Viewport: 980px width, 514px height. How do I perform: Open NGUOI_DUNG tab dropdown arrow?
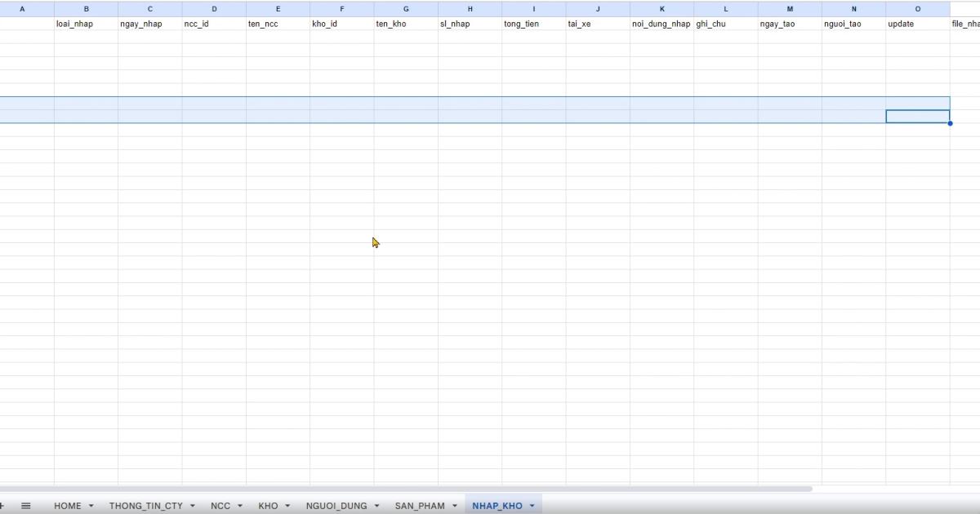tap(376, 506)
